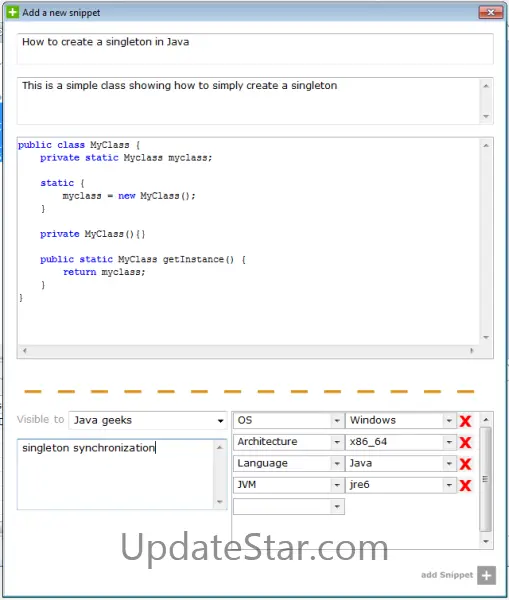509x600 pixels.
Task: Click the 'return myclass;' code line
Action: click(104, 272)
